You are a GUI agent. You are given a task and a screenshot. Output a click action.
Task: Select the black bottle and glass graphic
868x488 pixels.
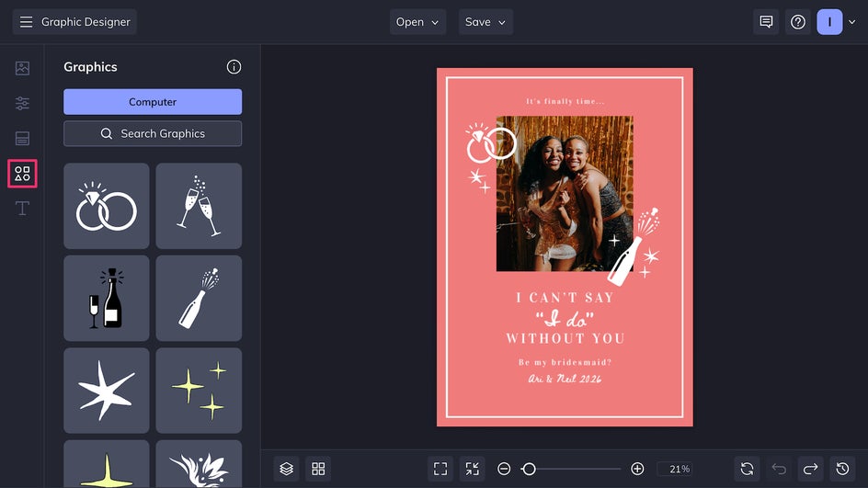tap(107, 298)
